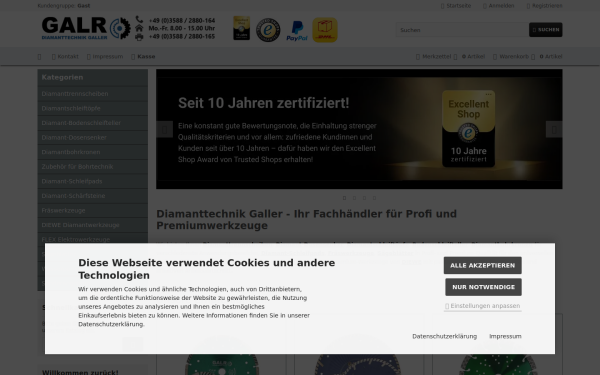The image size is (600, 375).
Task: Accept all cookies with ALLE AKZEPTIEREN
Action: (483, 265)
